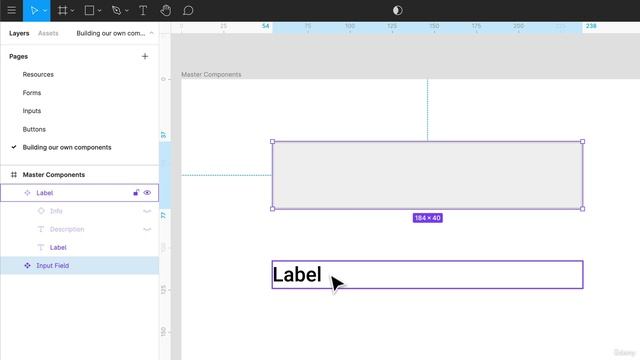Viewport: 640px width, 360px height.
Task: Open the Move tool options dropdown
Action: (x=45, y=11)
